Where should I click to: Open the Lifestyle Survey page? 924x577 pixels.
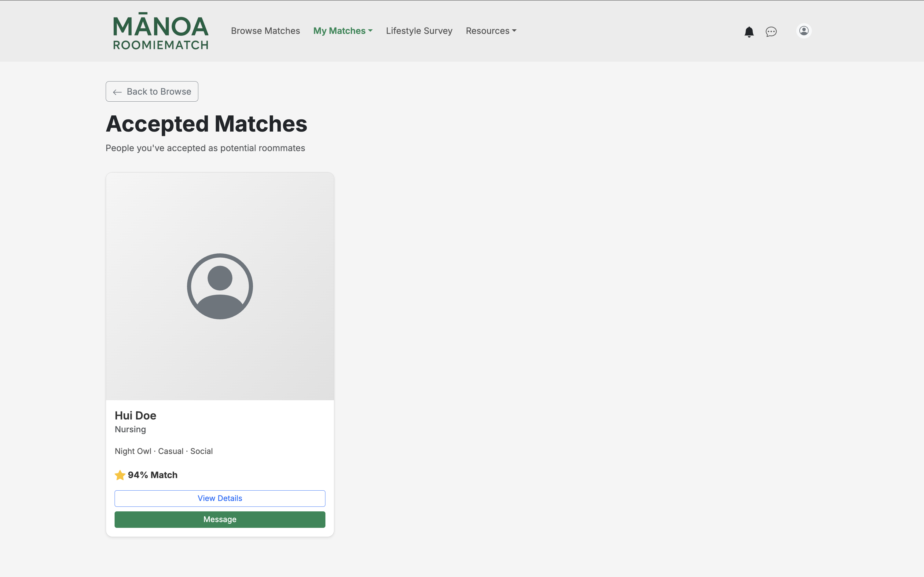(419, 31)
